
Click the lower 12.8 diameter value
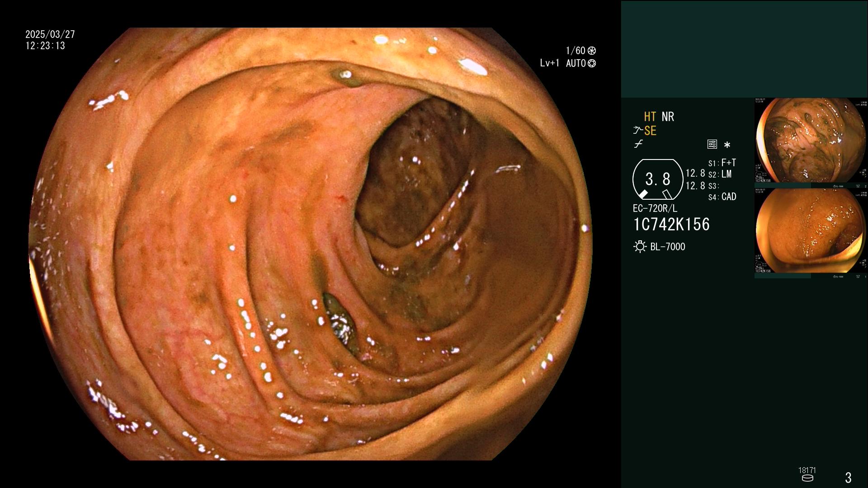pos(695,186)
